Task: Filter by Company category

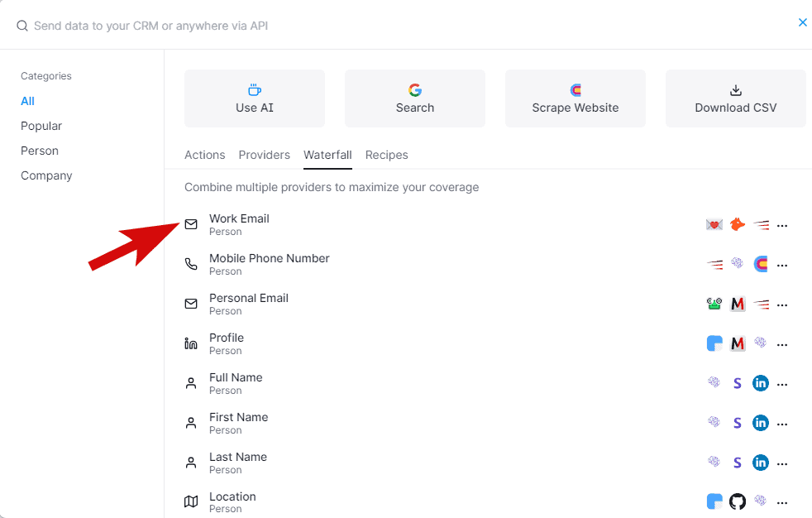Action: (x=46, y=175)
